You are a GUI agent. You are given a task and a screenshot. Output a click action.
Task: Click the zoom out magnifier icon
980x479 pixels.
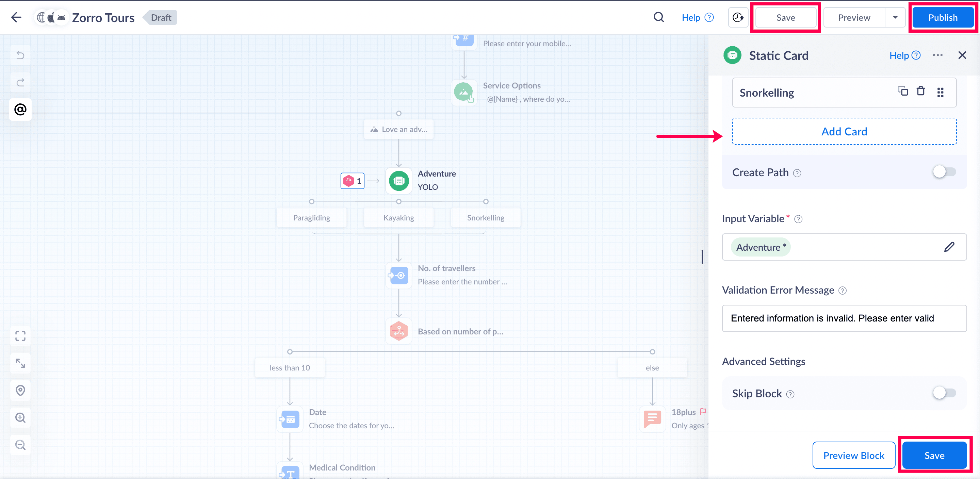[20, 445]
